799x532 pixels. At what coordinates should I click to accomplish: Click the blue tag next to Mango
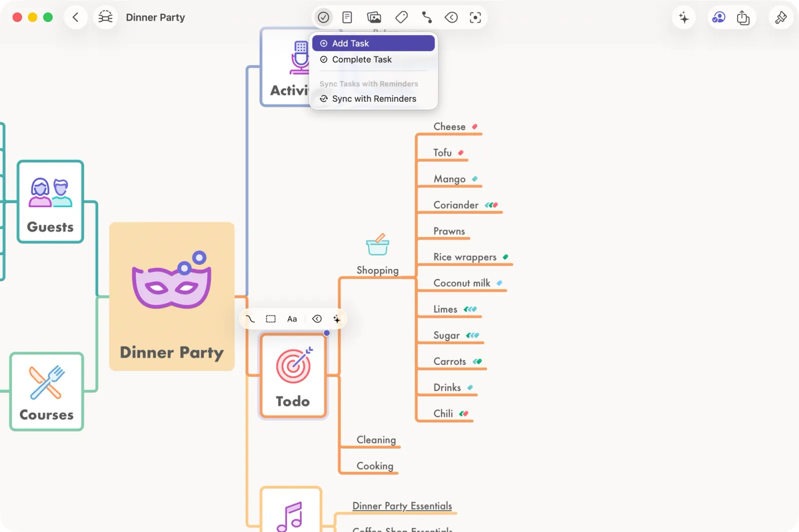coord(475,179)
